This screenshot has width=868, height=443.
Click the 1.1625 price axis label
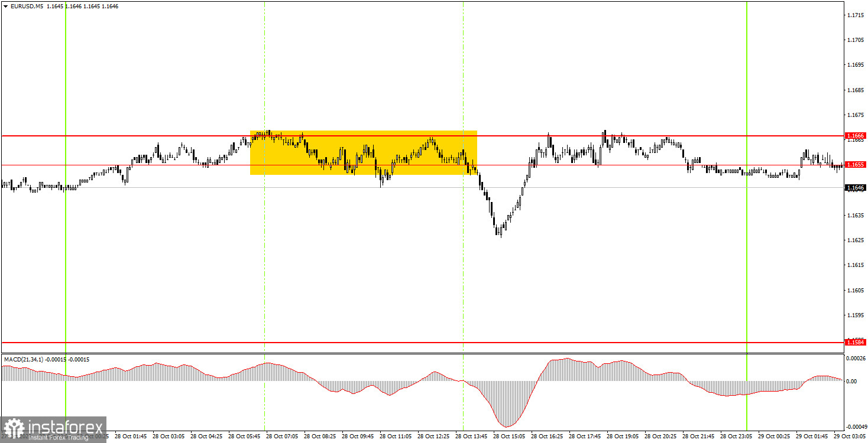pyautogui.click(x=856, y=240)
